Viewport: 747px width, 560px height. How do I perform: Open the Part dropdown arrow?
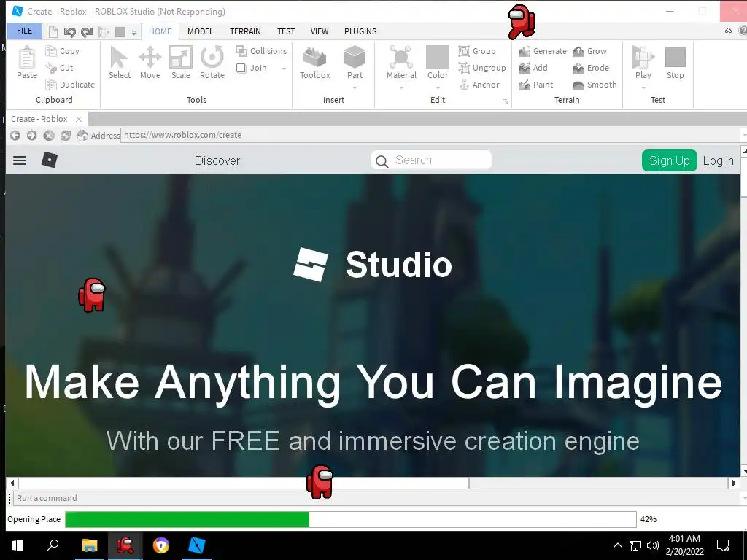click(x=355, y=87)
